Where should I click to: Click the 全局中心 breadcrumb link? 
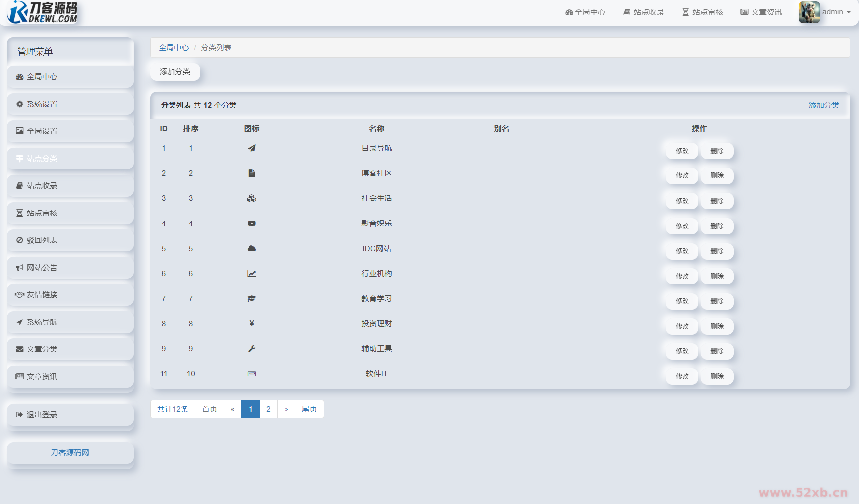[x=173, y=48]
